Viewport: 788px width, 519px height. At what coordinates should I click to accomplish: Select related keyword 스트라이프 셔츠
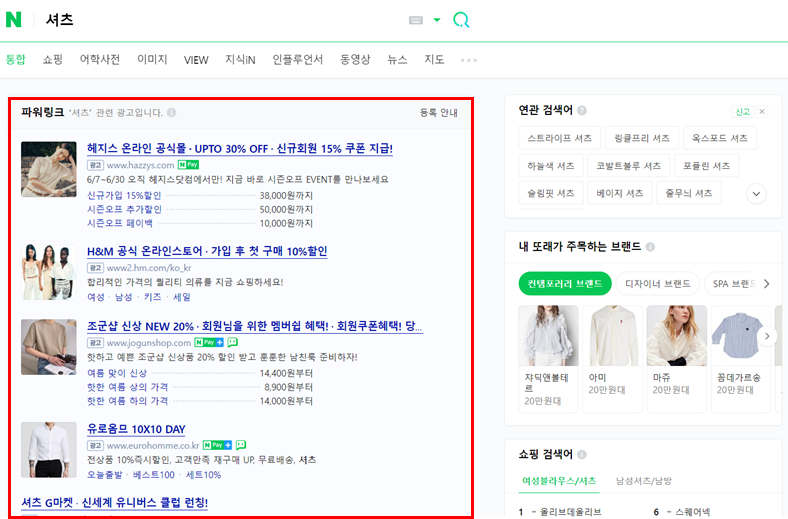pos(559,138)
